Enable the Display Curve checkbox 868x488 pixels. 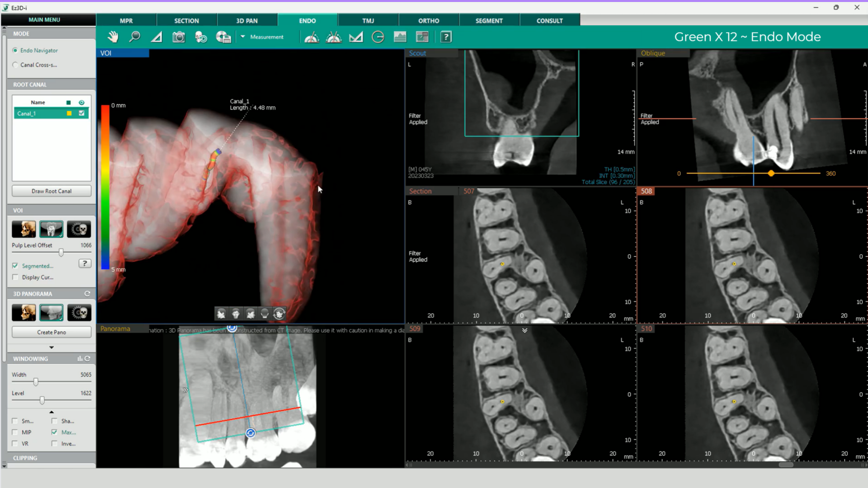click(x=15, y=277)
